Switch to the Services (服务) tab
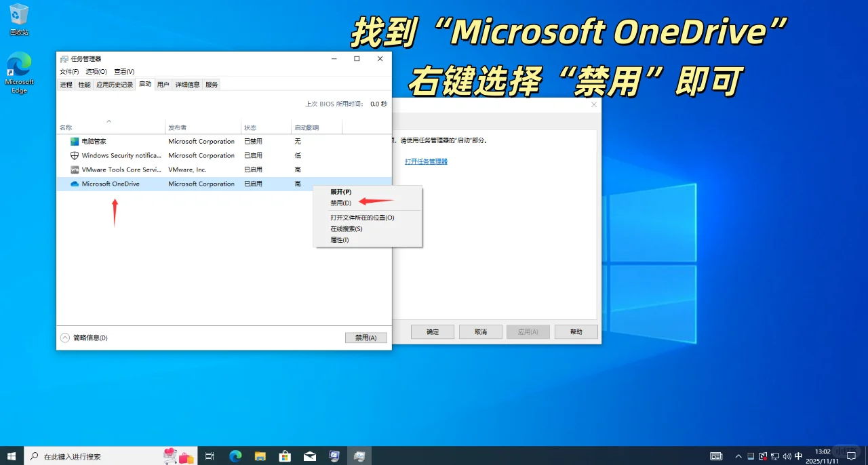This screenshot has height=465, width=868. (212, 85)
